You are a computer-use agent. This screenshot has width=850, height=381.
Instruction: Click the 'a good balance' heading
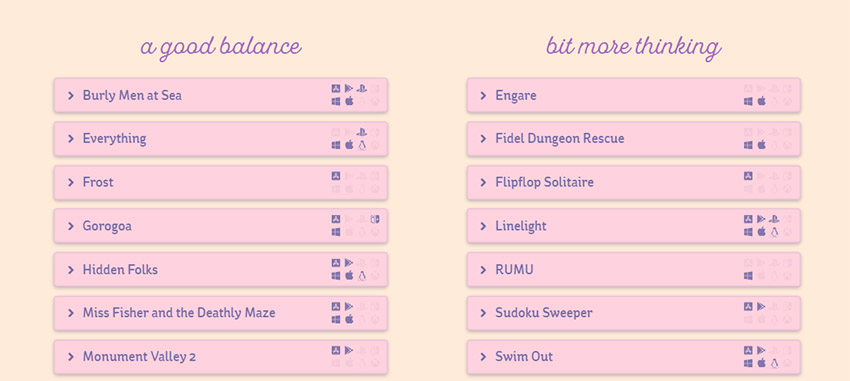tap(221, 48)
